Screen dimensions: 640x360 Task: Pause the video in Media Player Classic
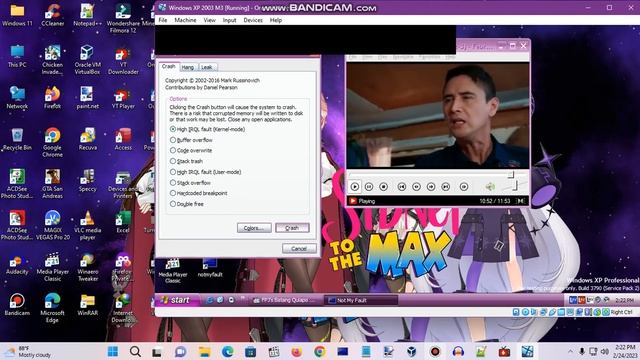[x=369, y=187]
